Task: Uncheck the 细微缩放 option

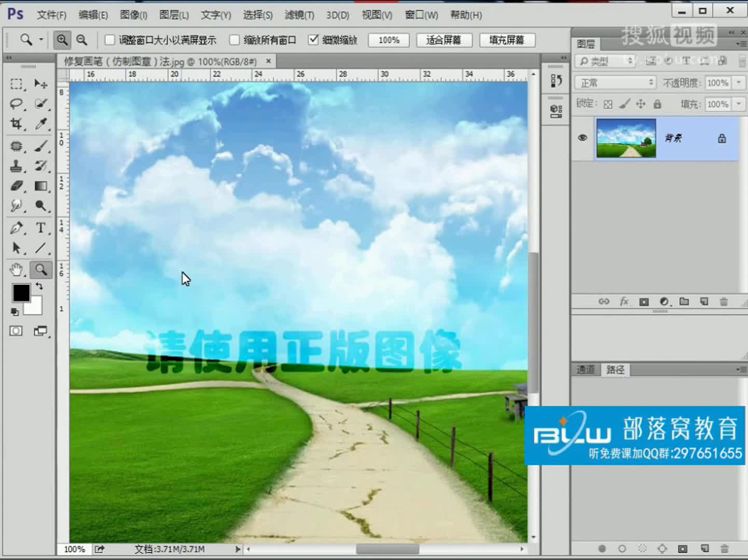Action: (313, 39)
